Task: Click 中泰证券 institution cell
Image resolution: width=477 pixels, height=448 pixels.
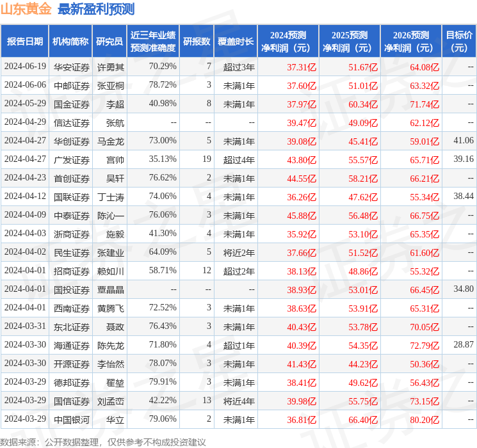Action: pos(72,216)
